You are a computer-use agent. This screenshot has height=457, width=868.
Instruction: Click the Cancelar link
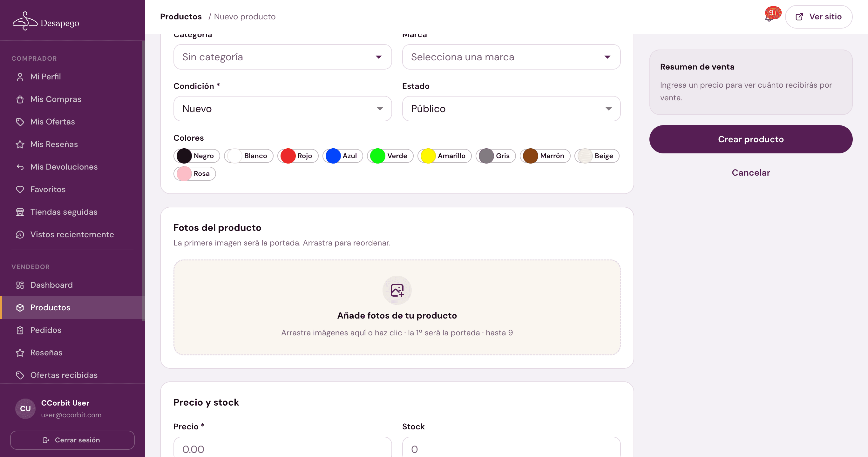pos(751,172)
